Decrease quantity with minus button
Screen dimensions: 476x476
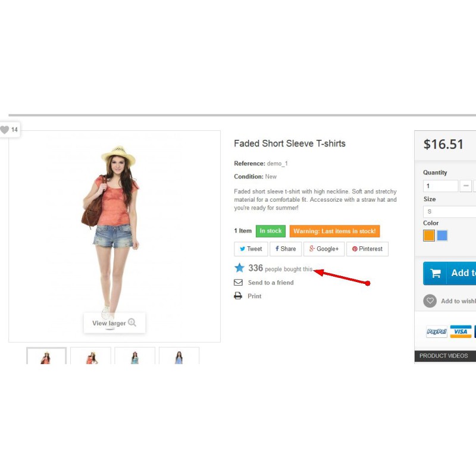tap(466, 186)
